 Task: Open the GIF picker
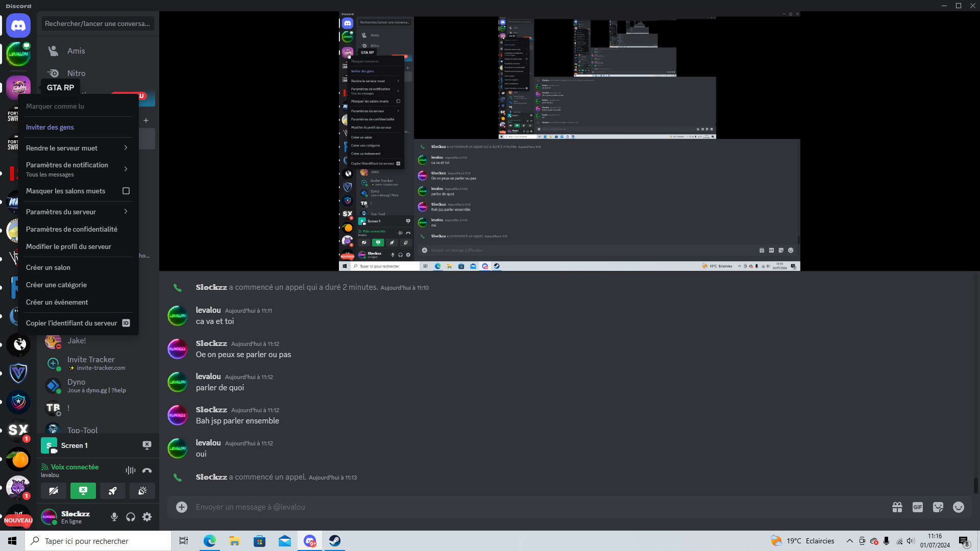coord(918,507)
